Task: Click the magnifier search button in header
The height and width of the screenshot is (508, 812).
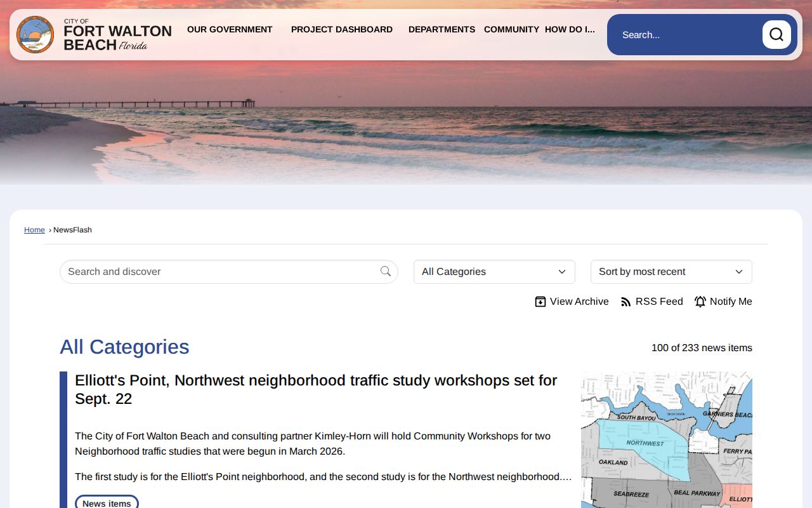Action: point(776,35)
